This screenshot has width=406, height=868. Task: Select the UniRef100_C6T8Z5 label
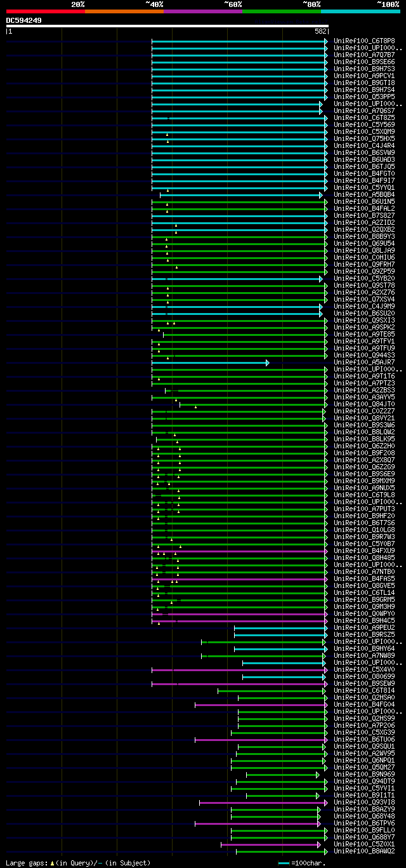pyautogui.click(x=364, y=117)
